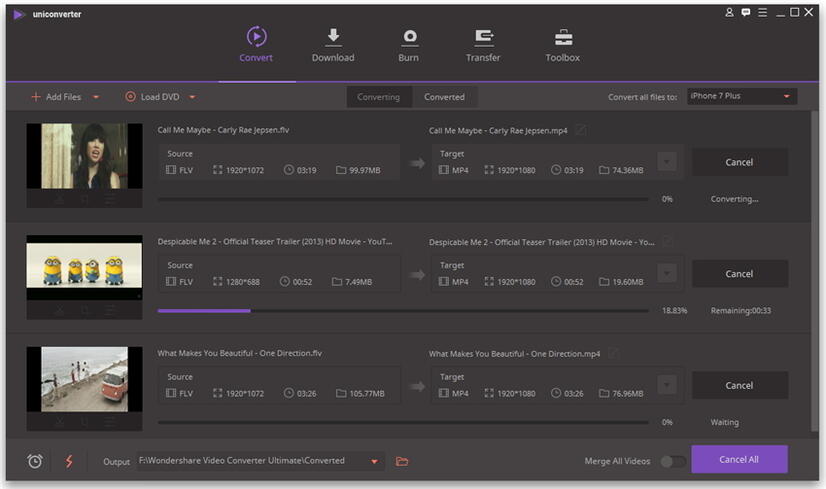Edit the Despicable Me 2 output filename icon

[x=667, y=241]
